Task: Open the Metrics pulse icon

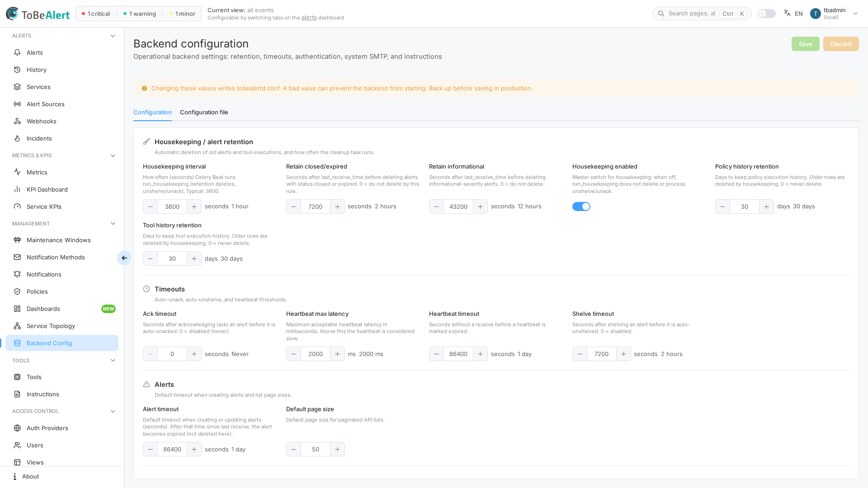Action: click(x=17, y=172)
